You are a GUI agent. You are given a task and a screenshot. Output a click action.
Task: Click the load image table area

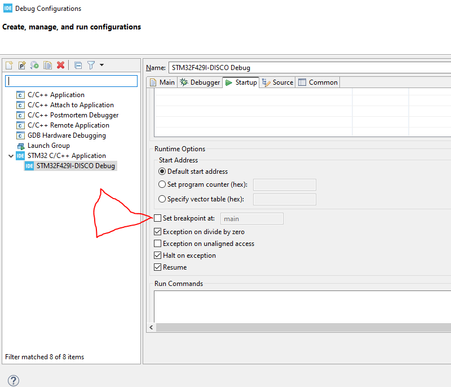click(x=303, y=112)
